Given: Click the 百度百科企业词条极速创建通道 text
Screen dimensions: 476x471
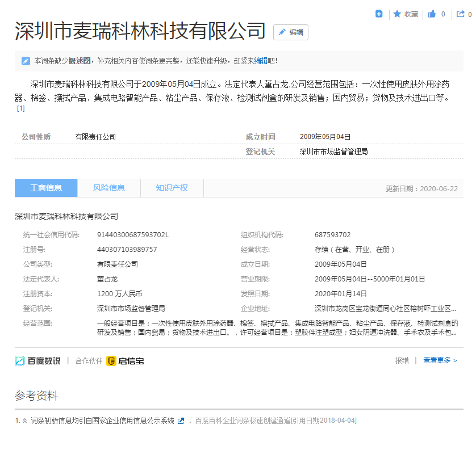Looking at the screenshot, I should click(x=243, y=420).
